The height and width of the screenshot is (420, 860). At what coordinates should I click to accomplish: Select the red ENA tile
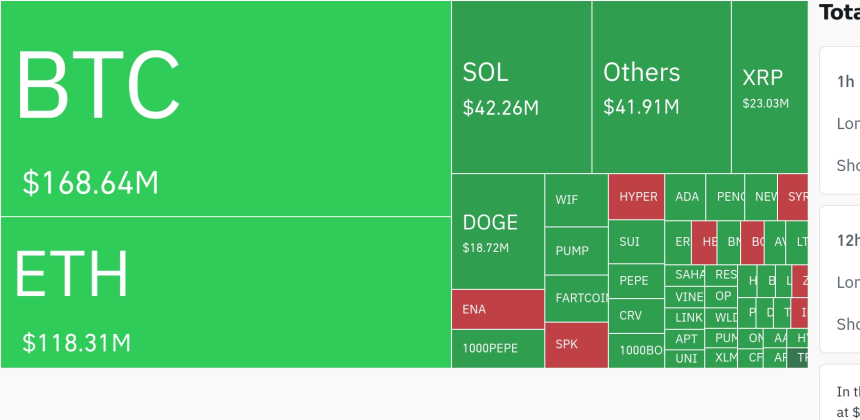tap(497, 309)
